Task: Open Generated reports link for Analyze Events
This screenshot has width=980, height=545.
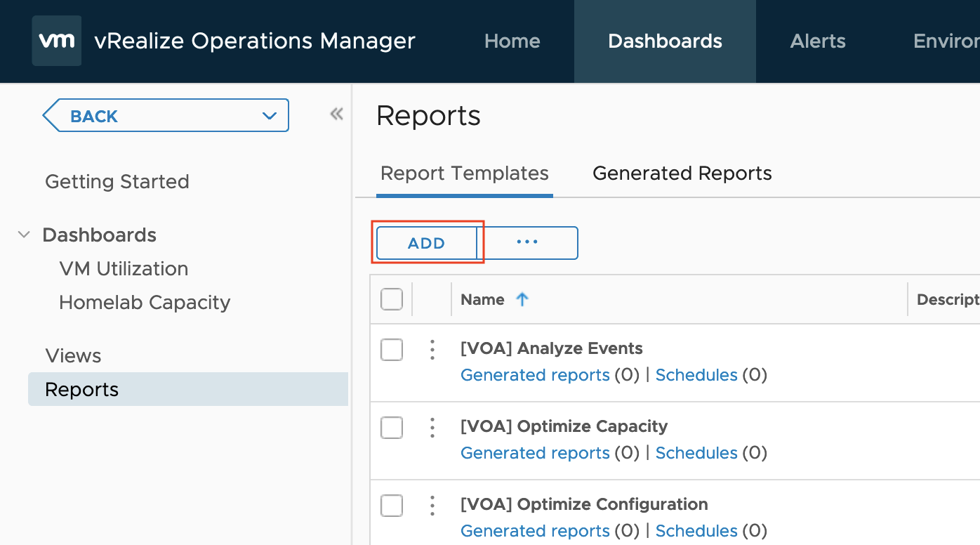Action: [535, 375]
